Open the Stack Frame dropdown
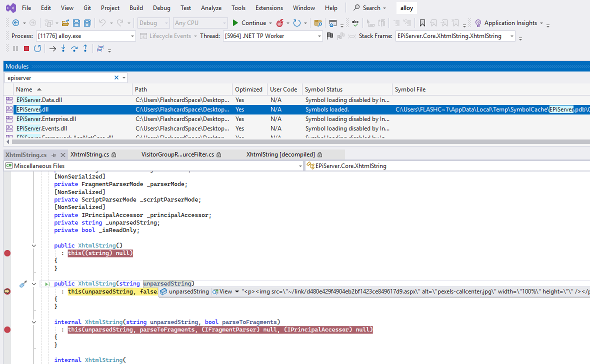 click(x=511, y=36)
